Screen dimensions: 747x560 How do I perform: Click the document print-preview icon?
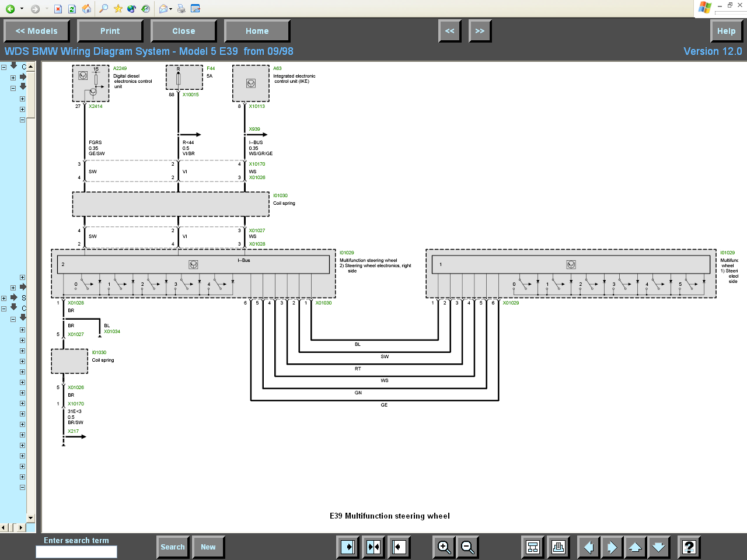[x=558, y=547]
